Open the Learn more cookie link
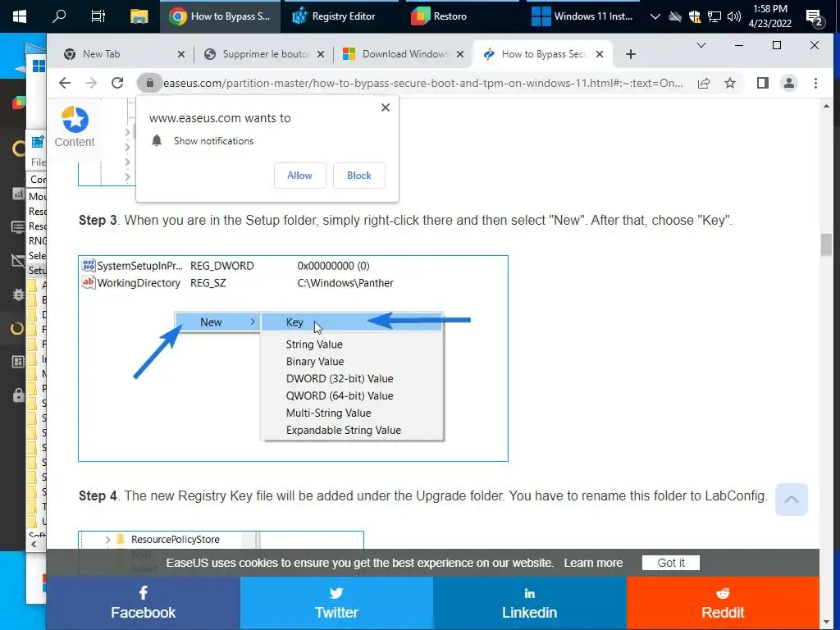The width and height of the screenshot is (840, 630). click(x=593, y=563)
